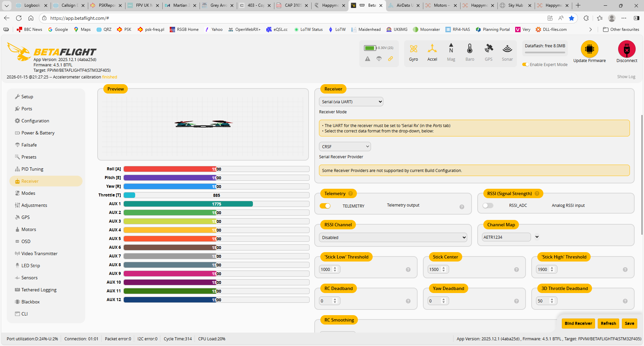
Task: Click the Baro thermometer sensor icon
Action: [x=470, y=49]
